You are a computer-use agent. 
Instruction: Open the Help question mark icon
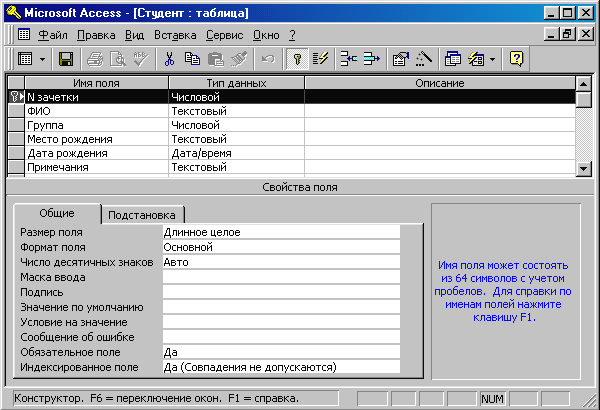516,59
